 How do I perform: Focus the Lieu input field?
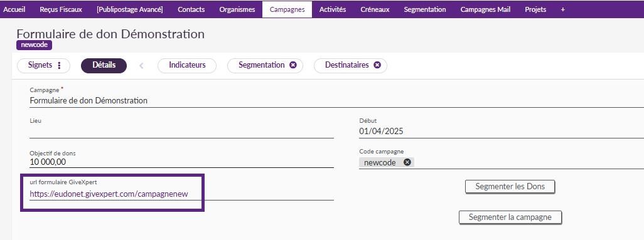tap(181, 132)
